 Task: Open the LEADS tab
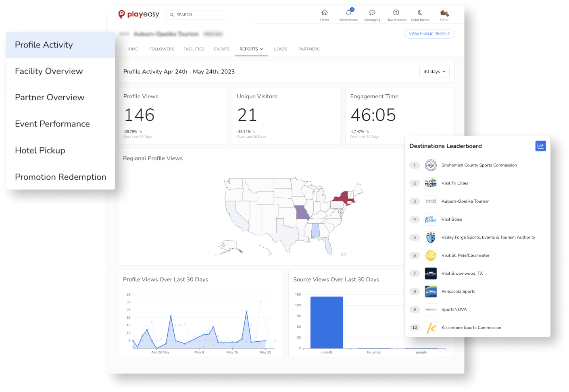point(281,49)
